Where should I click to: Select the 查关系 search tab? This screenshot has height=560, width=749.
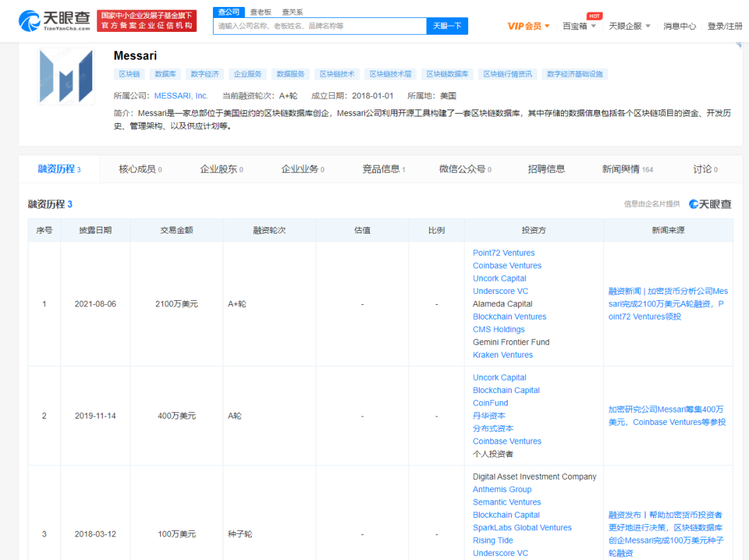point(293,12)
